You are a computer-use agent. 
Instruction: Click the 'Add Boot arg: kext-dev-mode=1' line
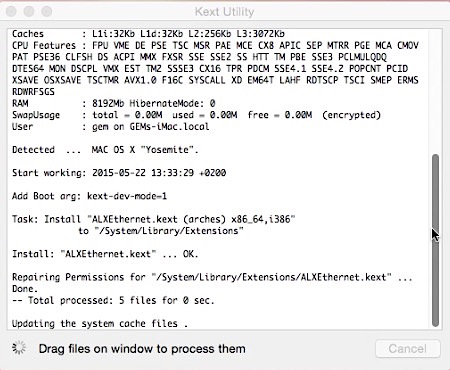coord(89,196)
